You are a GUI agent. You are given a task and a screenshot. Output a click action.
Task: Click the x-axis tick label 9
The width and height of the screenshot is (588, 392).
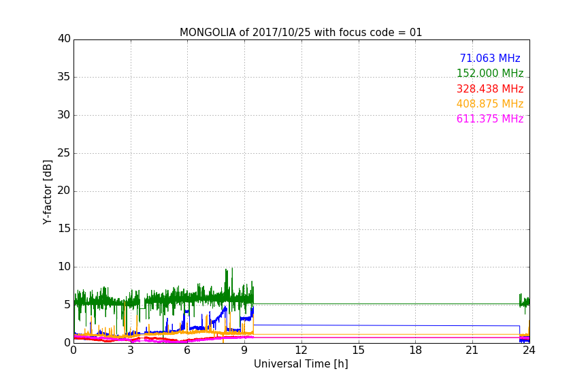click(x=244, y=350)
